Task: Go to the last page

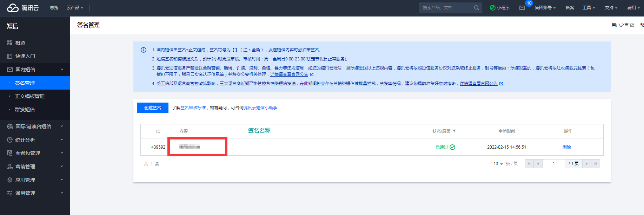Action: point(596,164)
